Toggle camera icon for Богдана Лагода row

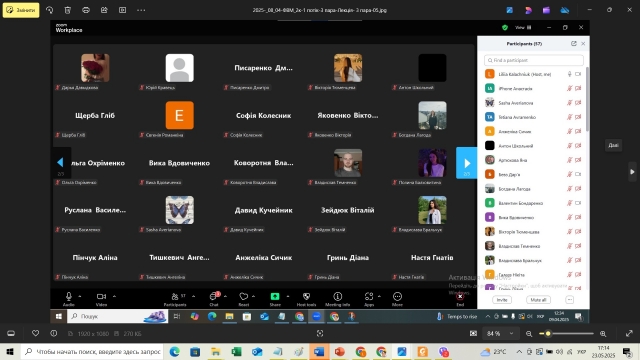click(578, 189)
